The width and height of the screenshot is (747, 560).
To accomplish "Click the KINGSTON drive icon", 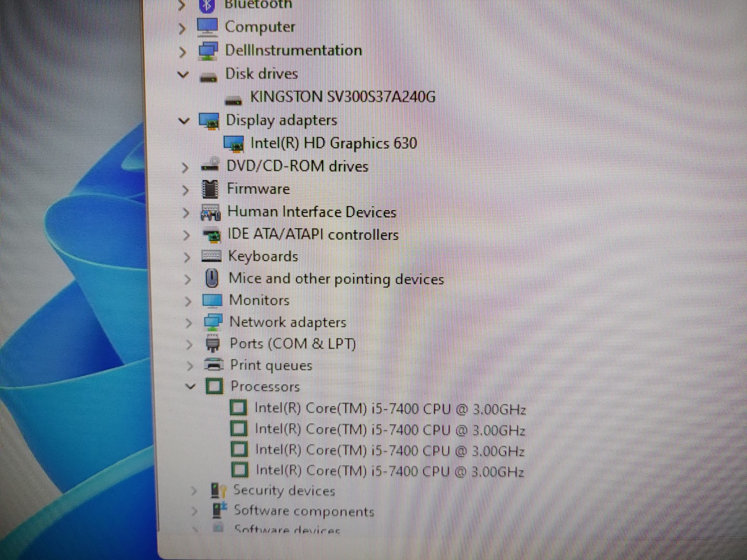I will coord(233,100).
